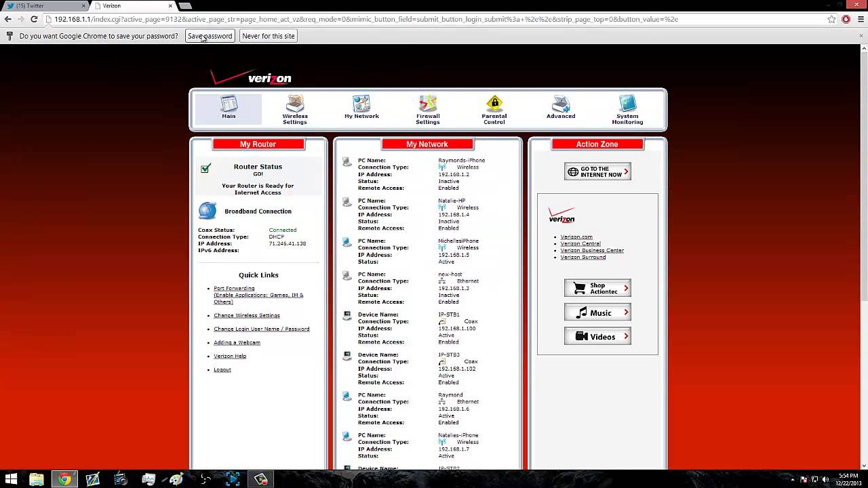This screenshot has width=868, height=488.
Task: Click IP address 192.168.1.100
Action: click(x=457, y=328)
